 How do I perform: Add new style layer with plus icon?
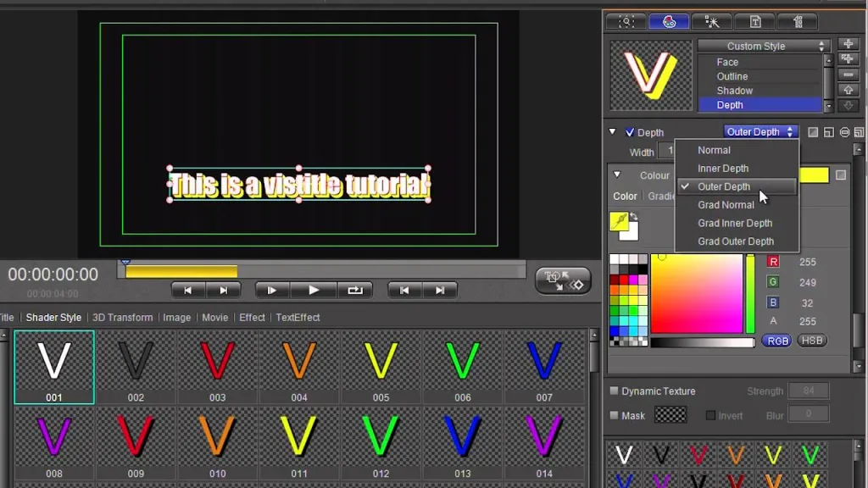(x=848, y=44)
